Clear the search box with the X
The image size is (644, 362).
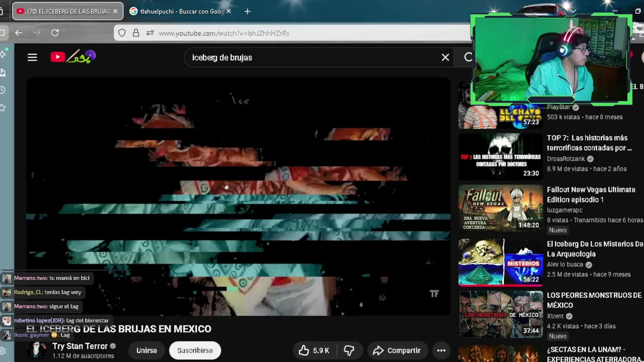tap(445, 57)
